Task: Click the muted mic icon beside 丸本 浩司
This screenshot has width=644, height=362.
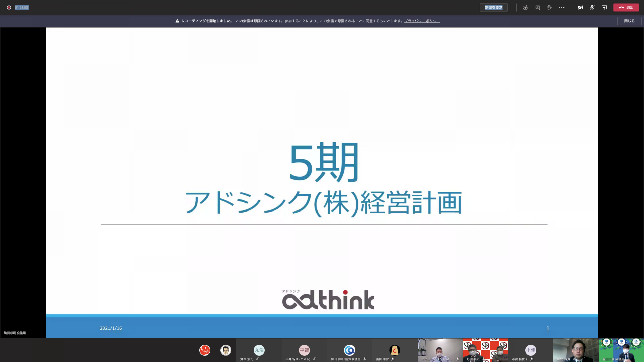Action: (x=257, y=359)
